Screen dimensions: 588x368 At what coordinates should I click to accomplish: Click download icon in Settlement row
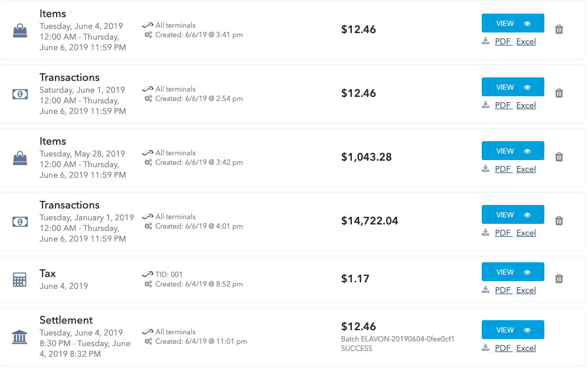coord(486,347)
